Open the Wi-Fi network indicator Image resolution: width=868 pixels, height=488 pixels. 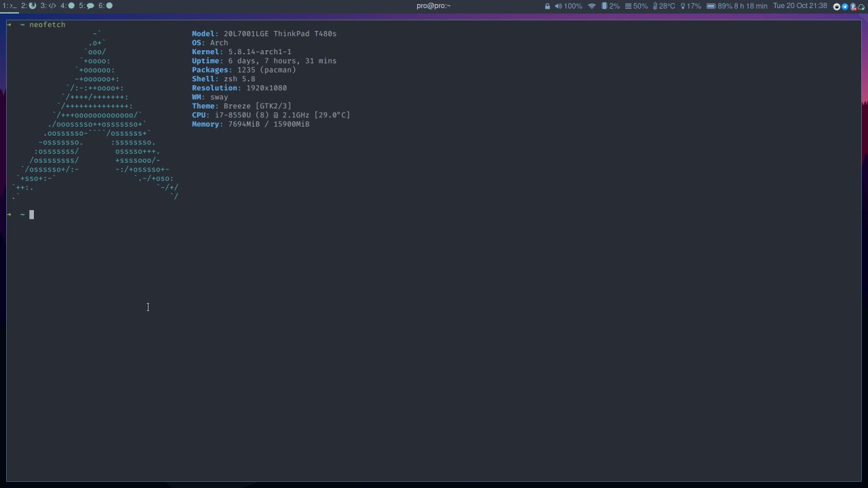point(591,6)
